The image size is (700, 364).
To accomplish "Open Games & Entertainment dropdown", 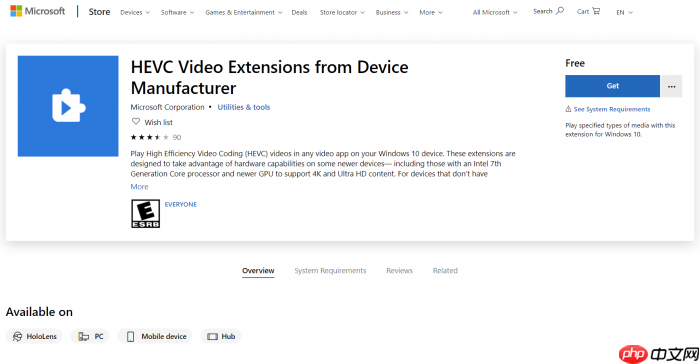I will 244,13.
